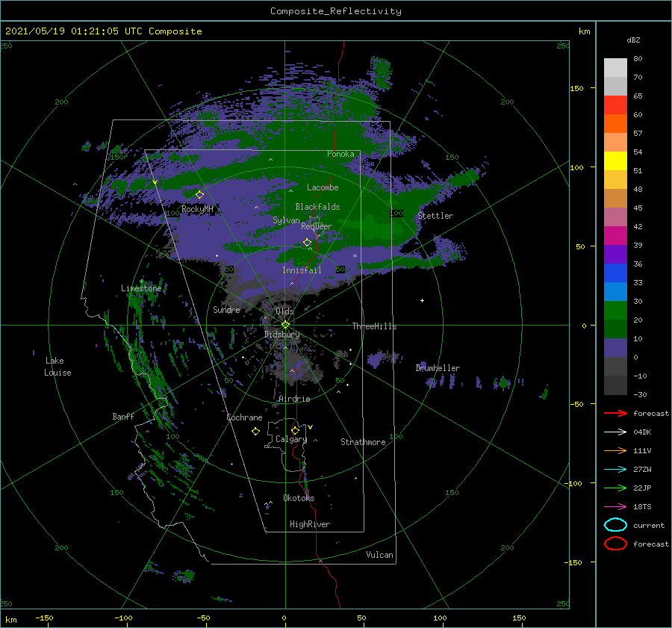This screenshot has height=628, width=672.
Task: Click the orange 111V arrow icon
Action: 615,450
